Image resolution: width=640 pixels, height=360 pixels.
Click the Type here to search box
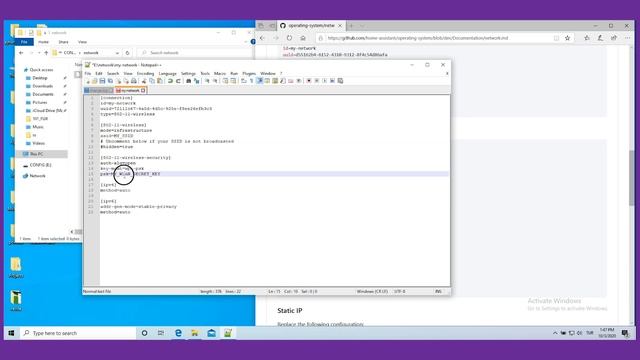[x=78, y=333]
